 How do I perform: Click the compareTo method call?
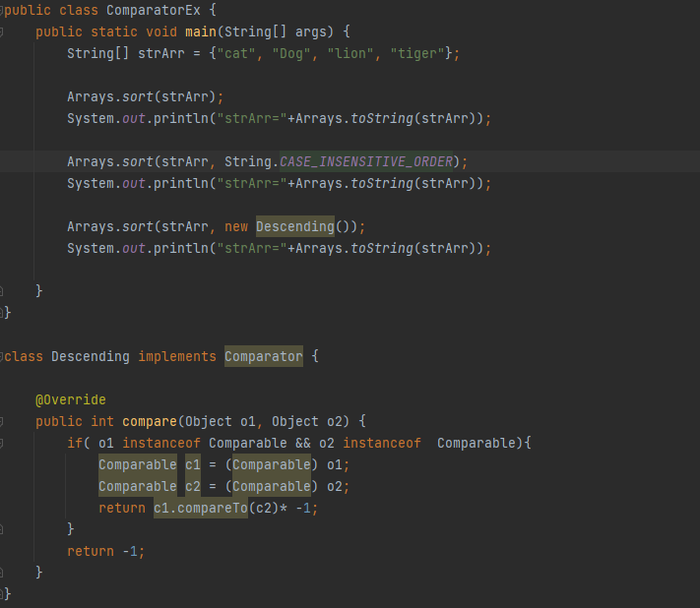(x=212, y=508)
